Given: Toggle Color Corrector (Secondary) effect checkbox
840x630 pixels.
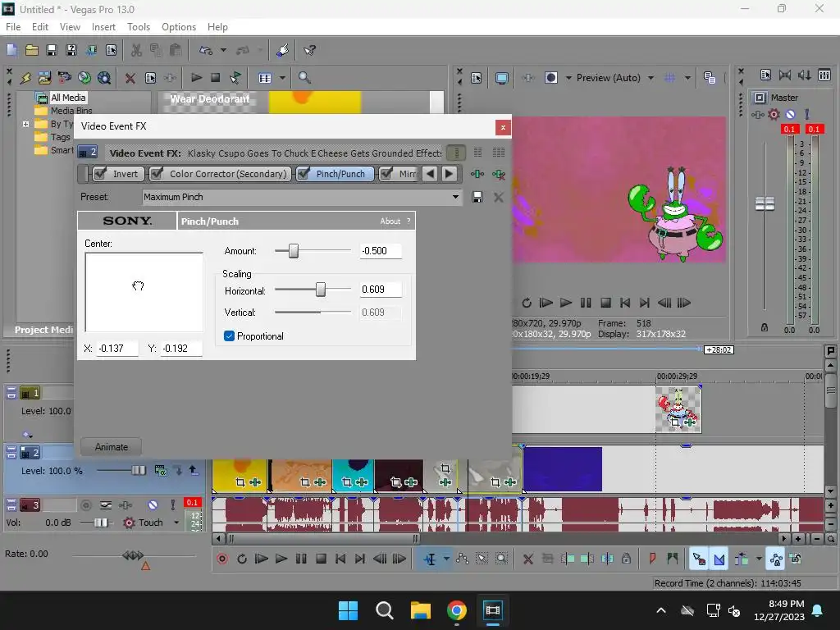Looking at the screenshot, I should coord(157,174).
